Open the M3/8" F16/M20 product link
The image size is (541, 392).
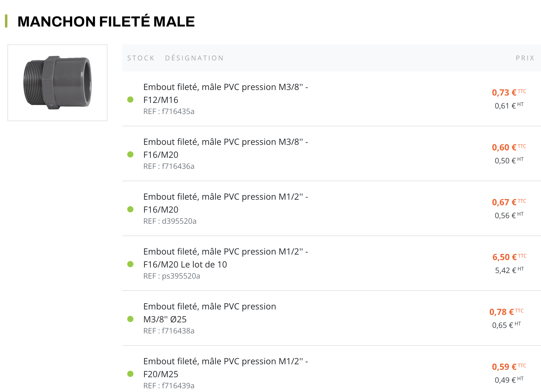click(x=226, y=148)
